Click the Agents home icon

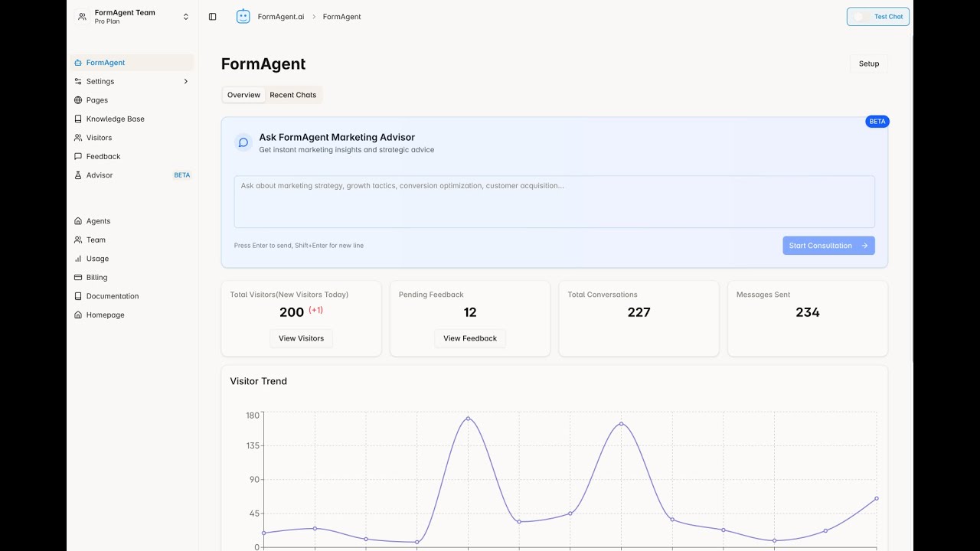[x=78, y=221]
